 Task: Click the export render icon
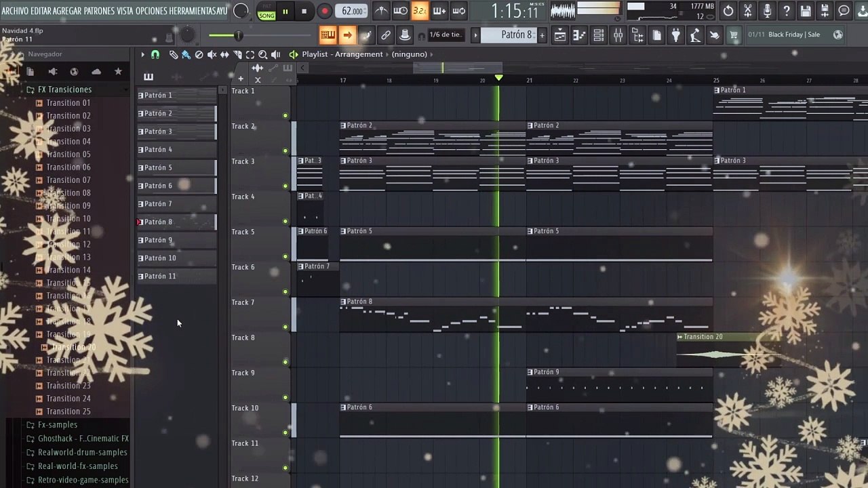click(825, 11)
